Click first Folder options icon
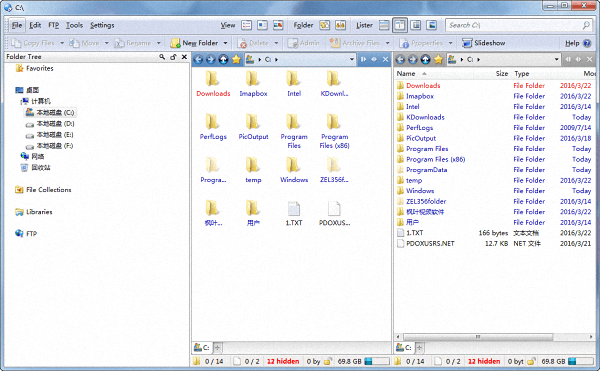 (324, 25)
